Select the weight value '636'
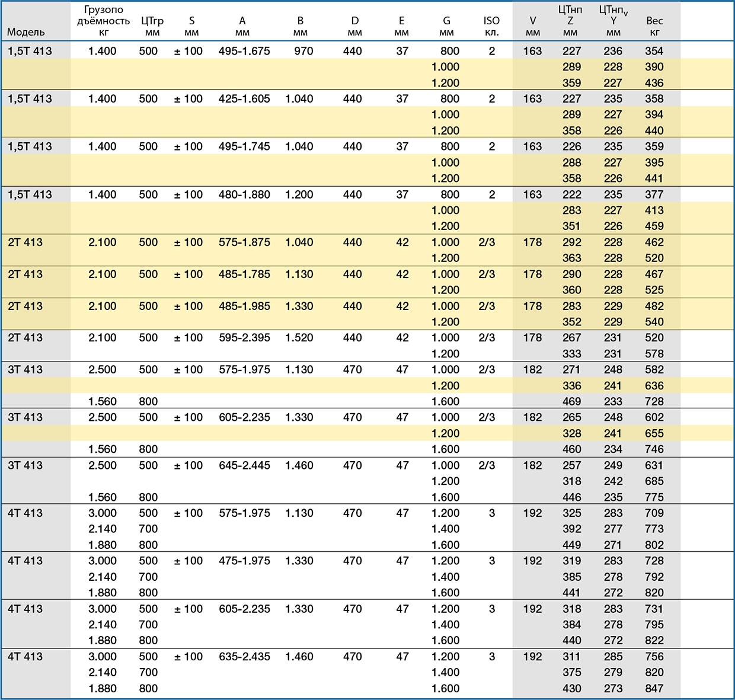 tap(654, 386)
